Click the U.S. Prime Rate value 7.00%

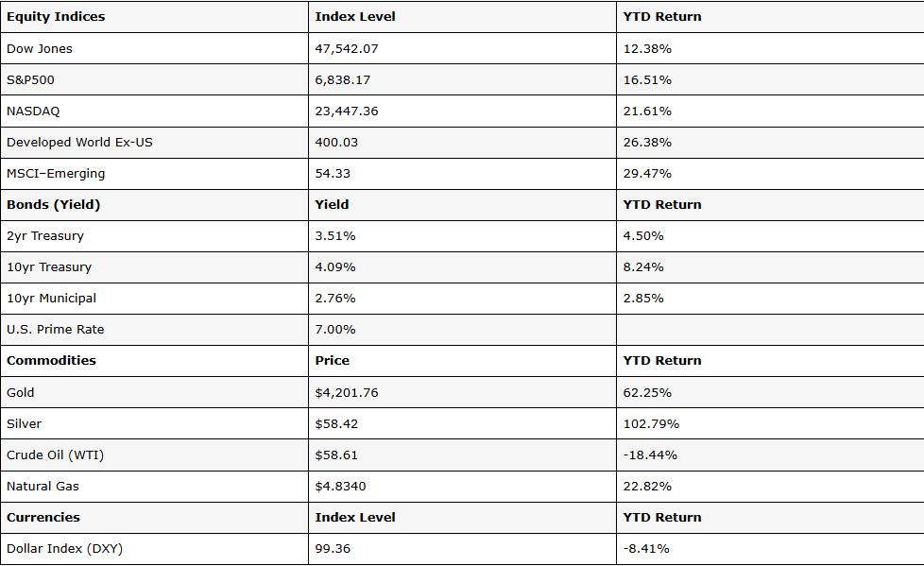coord(334,330)
